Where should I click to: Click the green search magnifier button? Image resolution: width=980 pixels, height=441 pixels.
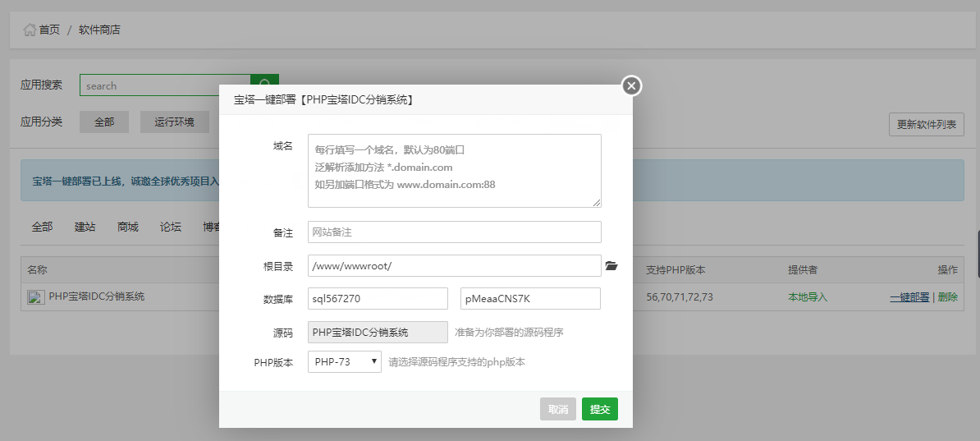click(264, 85)
